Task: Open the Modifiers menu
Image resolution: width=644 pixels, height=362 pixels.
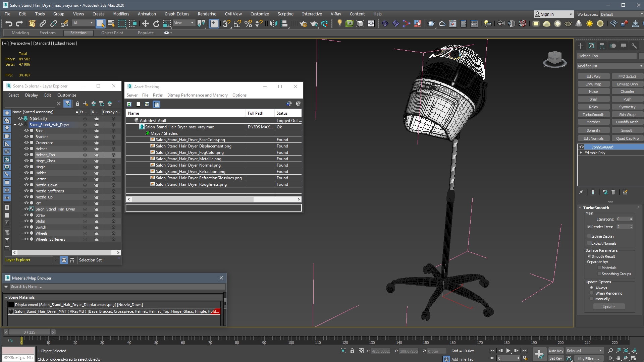Action: coord(121,14)
